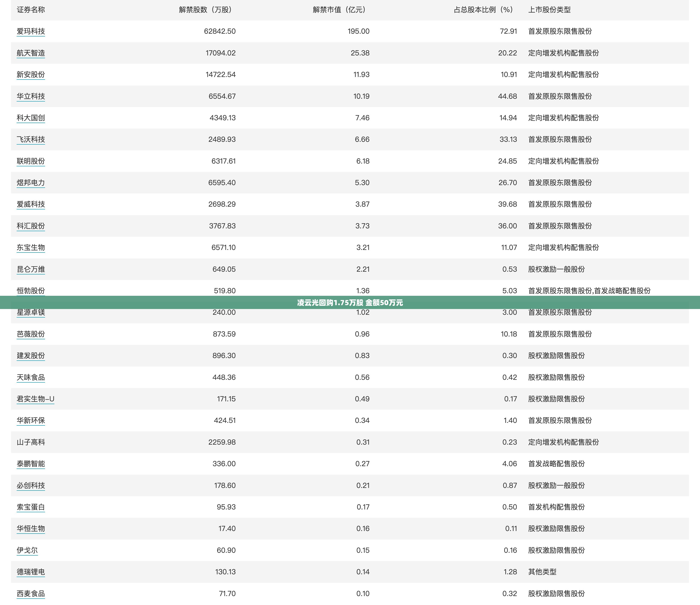Screen dimensions: 700x605
Task: Open the 天味食品 stock link
Action: [31, 377]
